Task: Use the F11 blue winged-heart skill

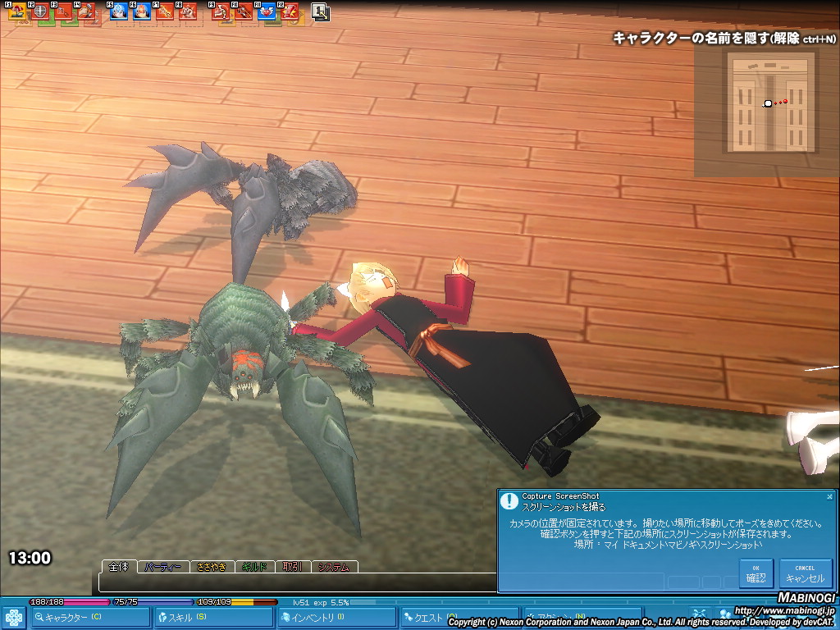Action: coord(267,11)
